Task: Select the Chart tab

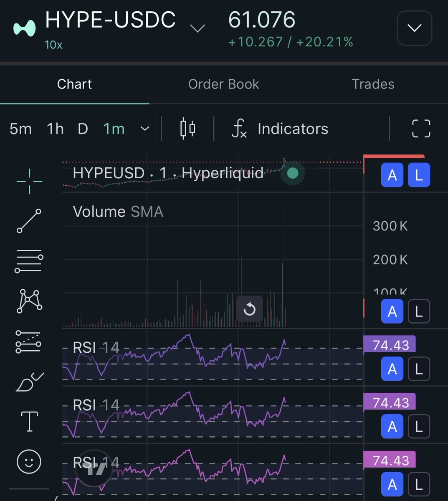Action: (x=74, y=84)
